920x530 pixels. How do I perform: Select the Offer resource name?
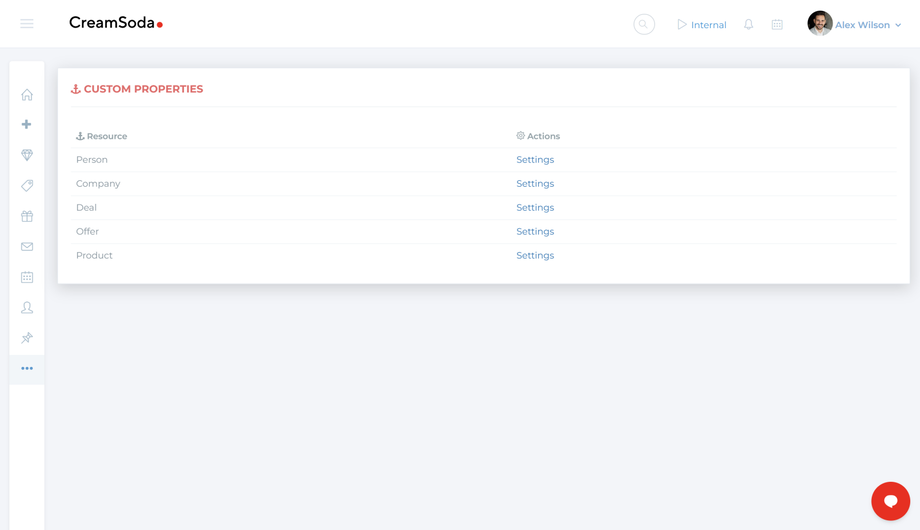coord(87,232)
